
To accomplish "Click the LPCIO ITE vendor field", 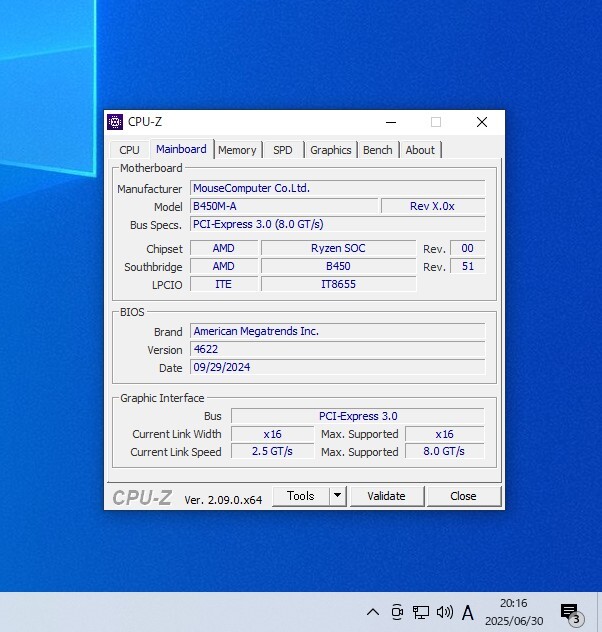I will coord(224,284).
